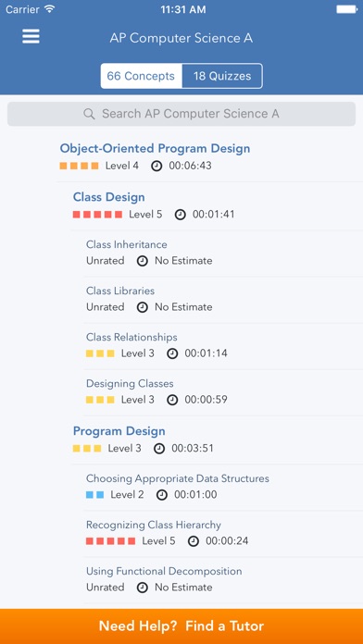The height and width of the screenshot is (644, 363).
Task: Tap Need Help? Find a Tutor
Action: [181, 626]
